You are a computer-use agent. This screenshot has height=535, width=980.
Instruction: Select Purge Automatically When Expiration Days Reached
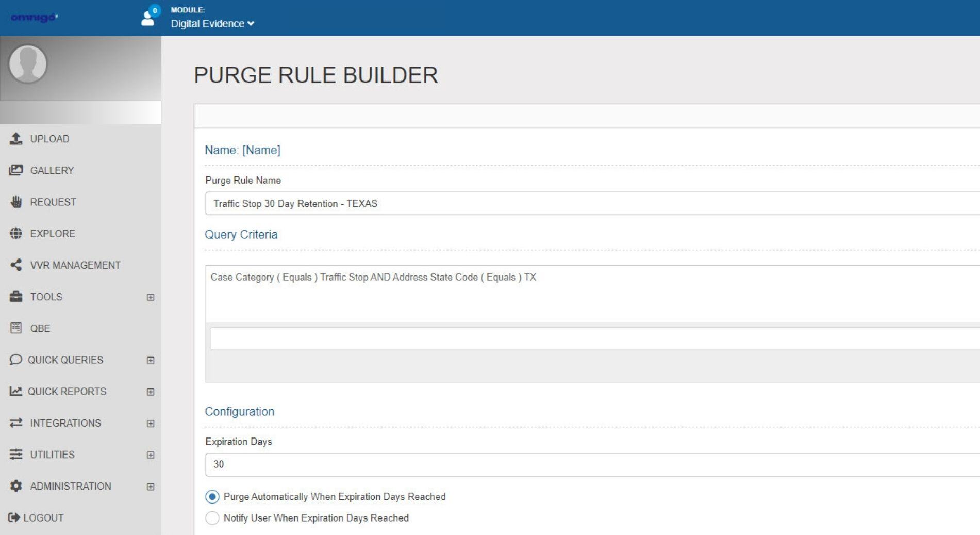coord(212,497)
